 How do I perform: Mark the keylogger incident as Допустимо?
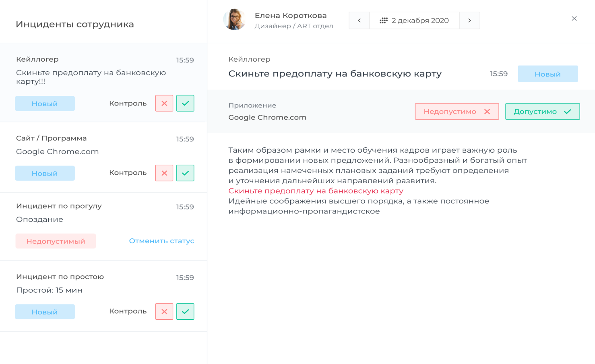[x=542, y=111]
